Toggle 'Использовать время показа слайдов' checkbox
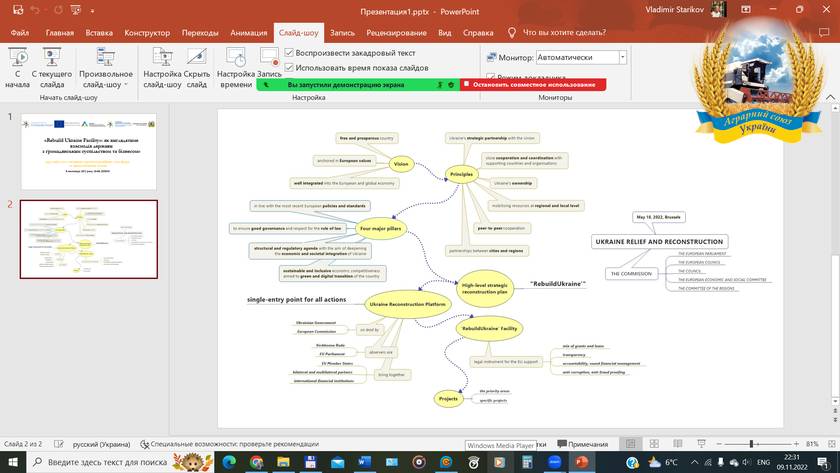Image resolution: width=840 pixels, height=473 pixels. click(x=289, y=67)
